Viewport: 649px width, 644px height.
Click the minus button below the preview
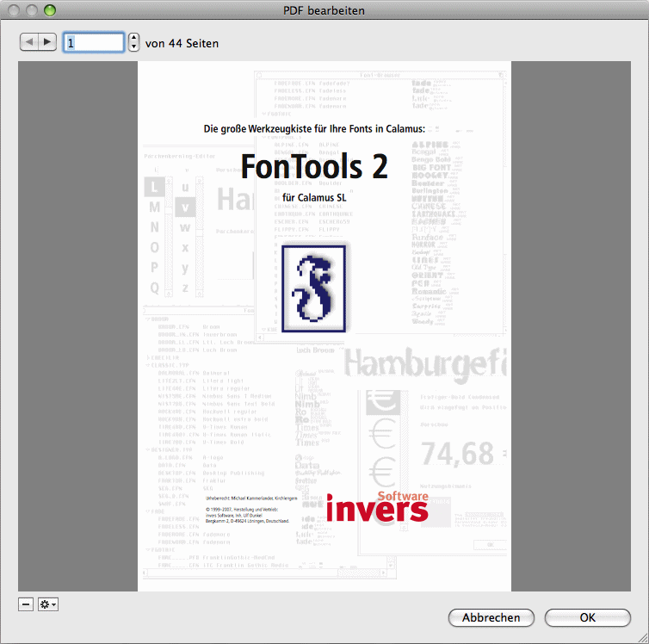(x=26, y=604)
